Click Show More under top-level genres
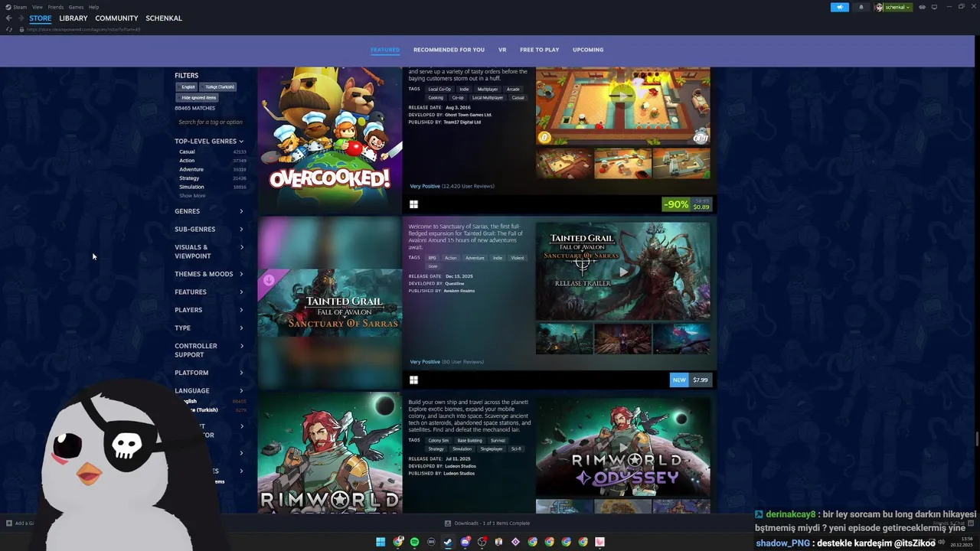Image resolution: width=980 pixels, height=551 pixels. (192, 196)
